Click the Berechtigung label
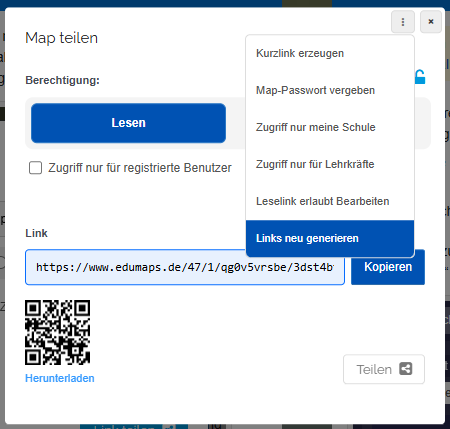Screen dimensions: 450x429 tap(62, 80)
